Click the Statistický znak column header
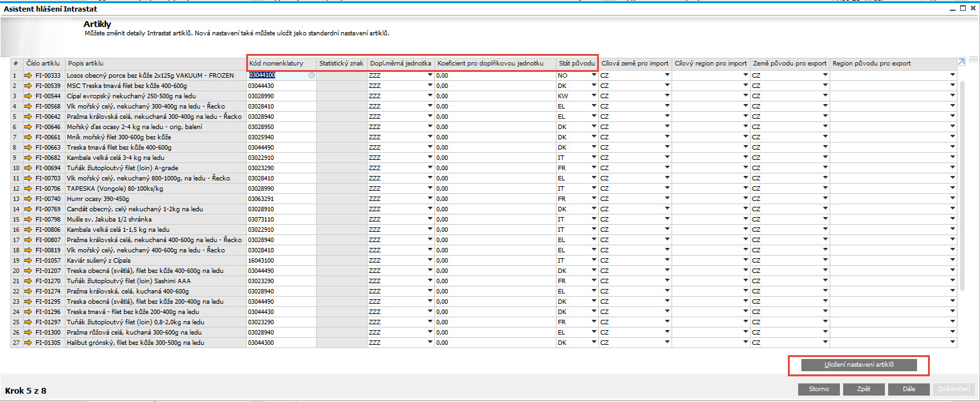 pos(341,64)
